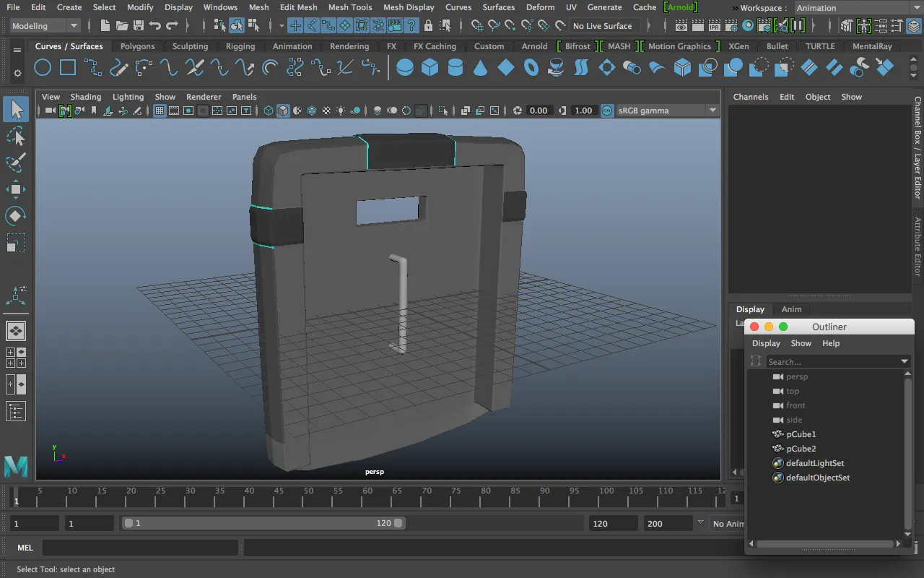Click the shelf tab options menu icon
Image resolution: width=924 pixels, height=578 pixels.
click(x=17, y=51)
